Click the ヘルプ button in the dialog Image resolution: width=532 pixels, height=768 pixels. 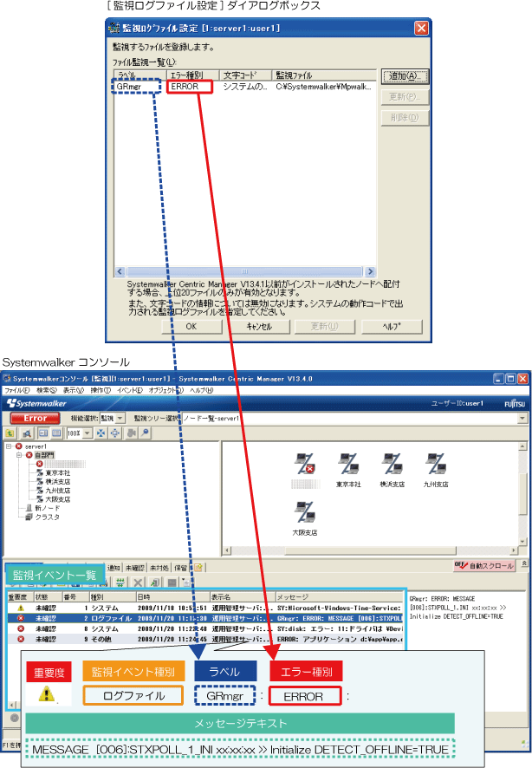[x=392, y=326]
